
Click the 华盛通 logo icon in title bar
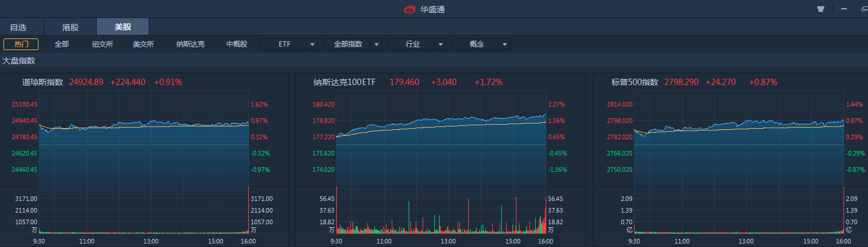tap(410, 9)
